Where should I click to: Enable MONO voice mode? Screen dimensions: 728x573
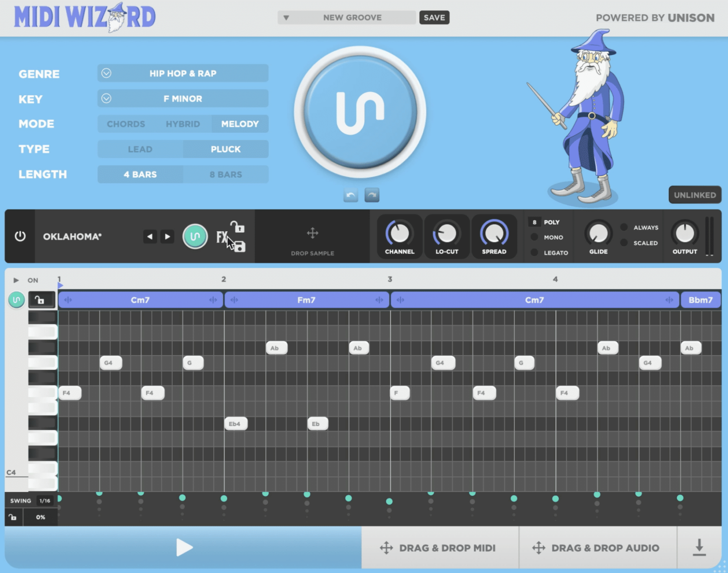point(547,237)
